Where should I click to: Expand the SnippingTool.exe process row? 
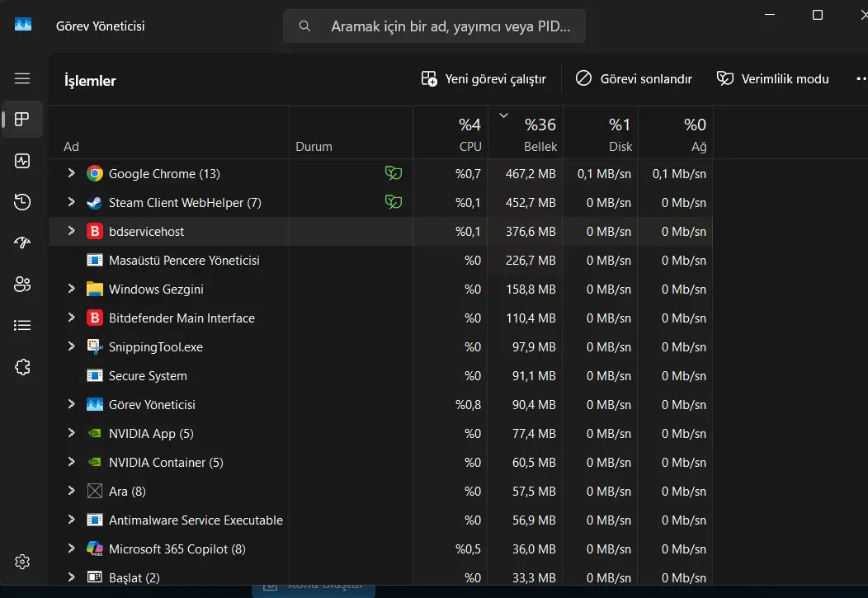point(71,346)
